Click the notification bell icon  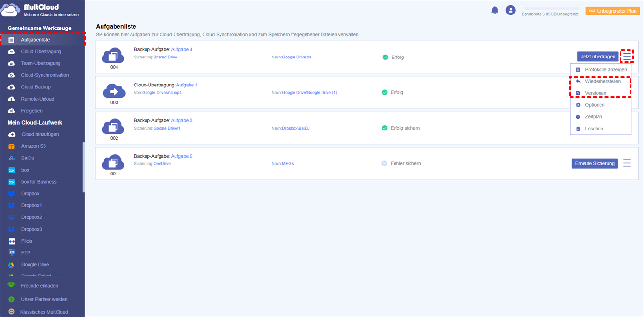click(x=495, y=10)
